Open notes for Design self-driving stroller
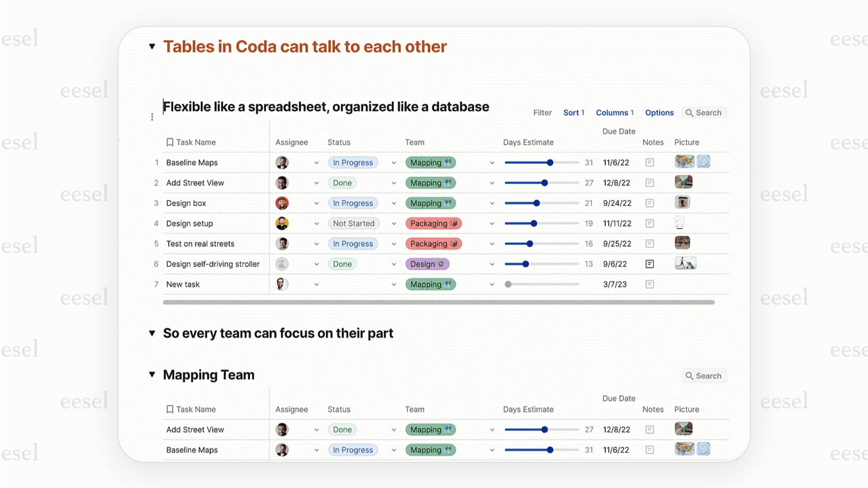This screenshot has width=868, height=488. 649,264
